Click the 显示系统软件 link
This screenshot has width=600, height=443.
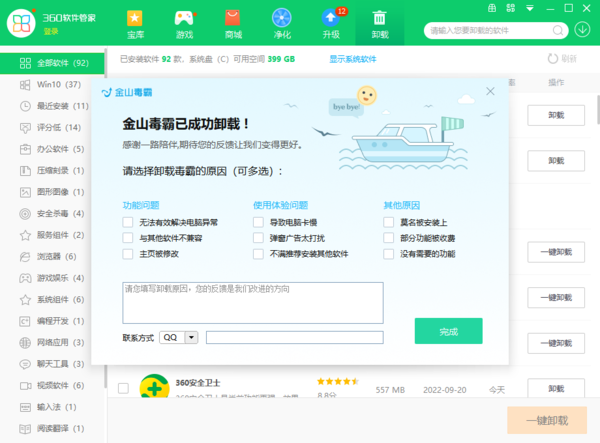pyautogui.click(x=353, y=59)
